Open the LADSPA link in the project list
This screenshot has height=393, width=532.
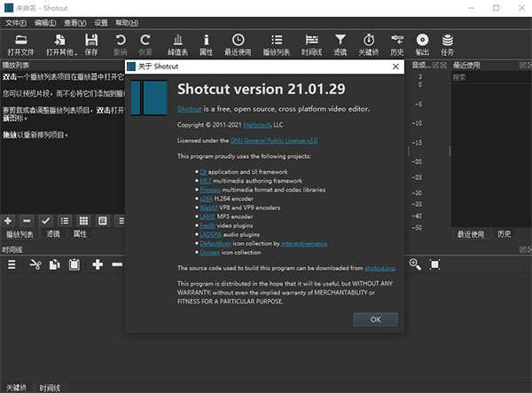click(x=210, y=234)
